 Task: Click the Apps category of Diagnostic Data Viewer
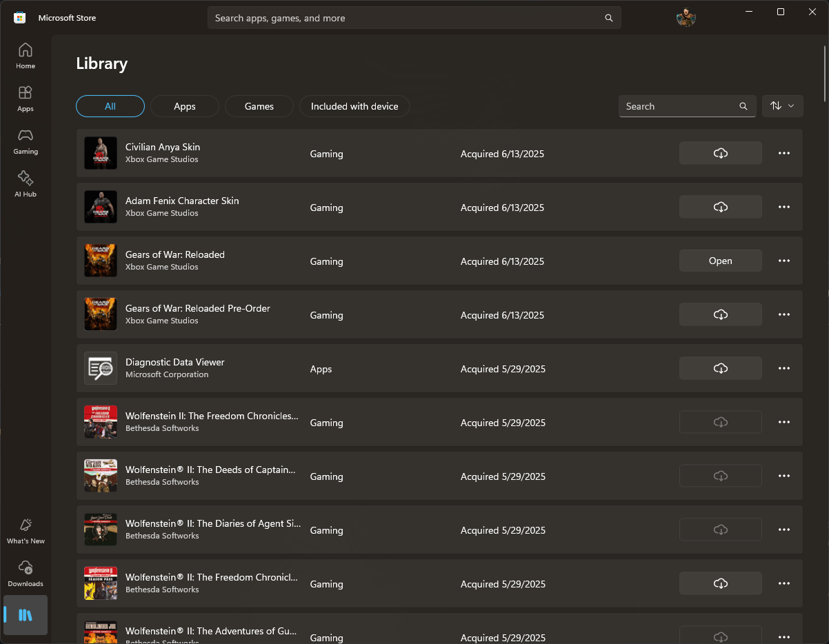coord(321,369)
